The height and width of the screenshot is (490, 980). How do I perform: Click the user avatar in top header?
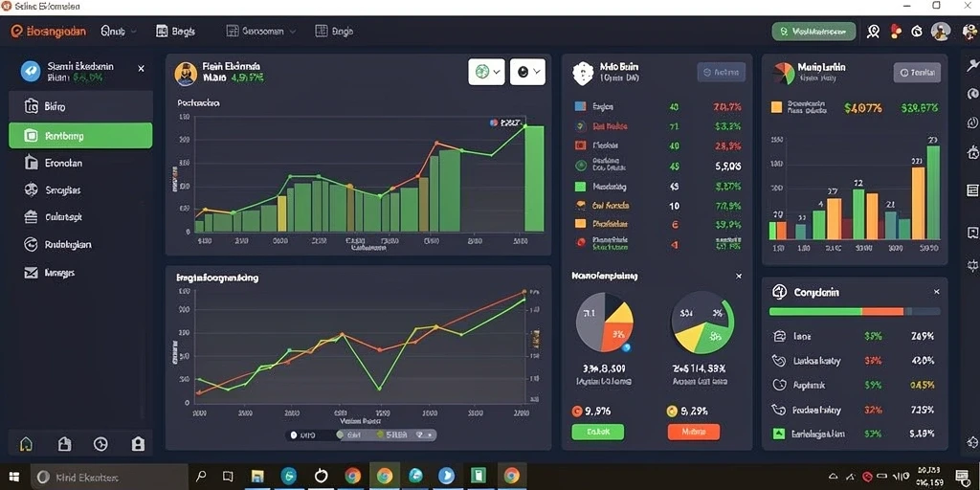point(941,32)
